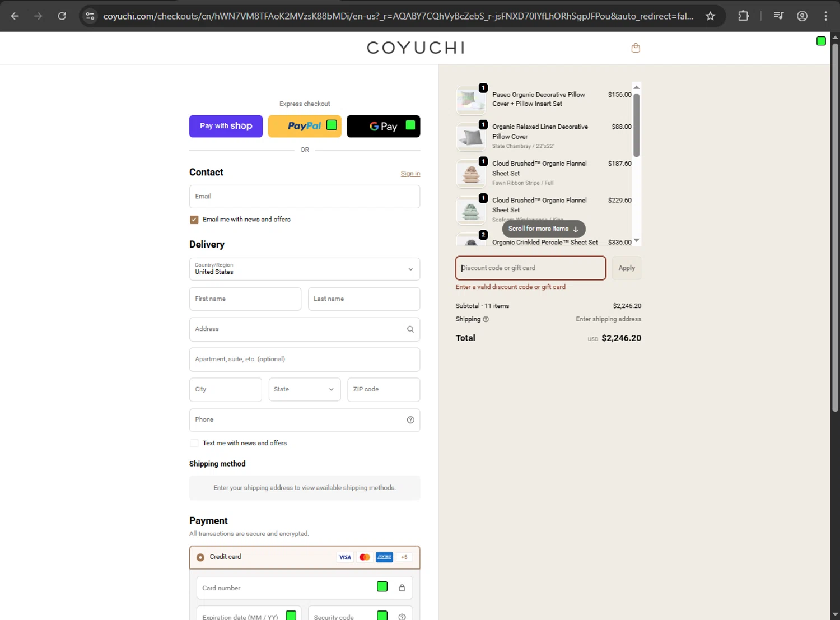This screenshot has width=840, height=620.
Task: Click Paseo Organic Decorative Pillow thumbnail
Action: pyautogui.click(x=471, y=100)
